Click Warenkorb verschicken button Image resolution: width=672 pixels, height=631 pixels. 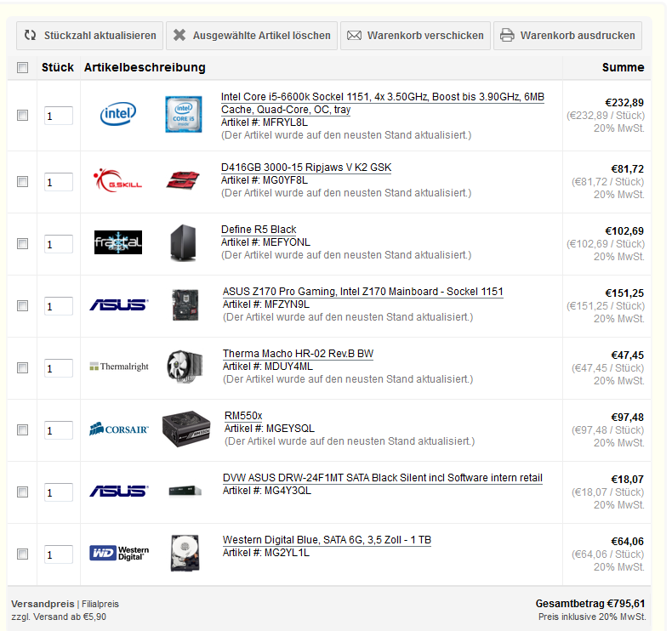coord(415,36)
